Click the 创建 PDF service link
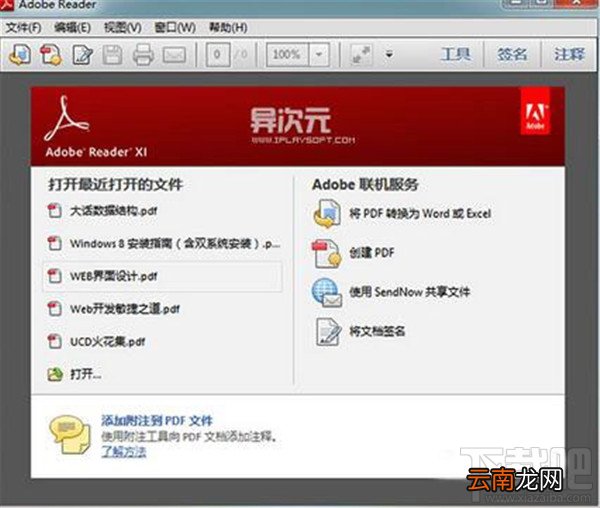600x508 pixels. (372, 252)
